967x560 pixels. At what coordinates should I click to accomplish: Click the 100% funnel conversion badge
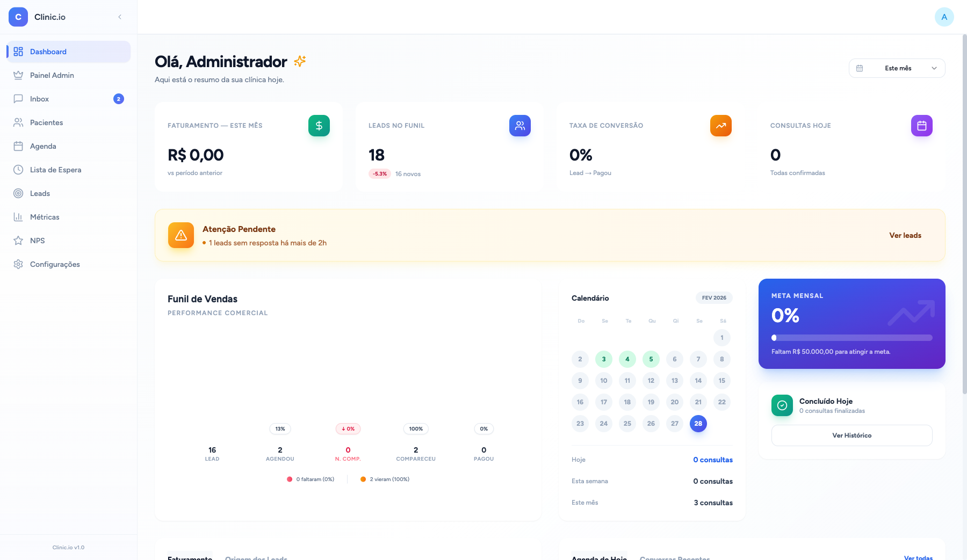click(416, 428)
